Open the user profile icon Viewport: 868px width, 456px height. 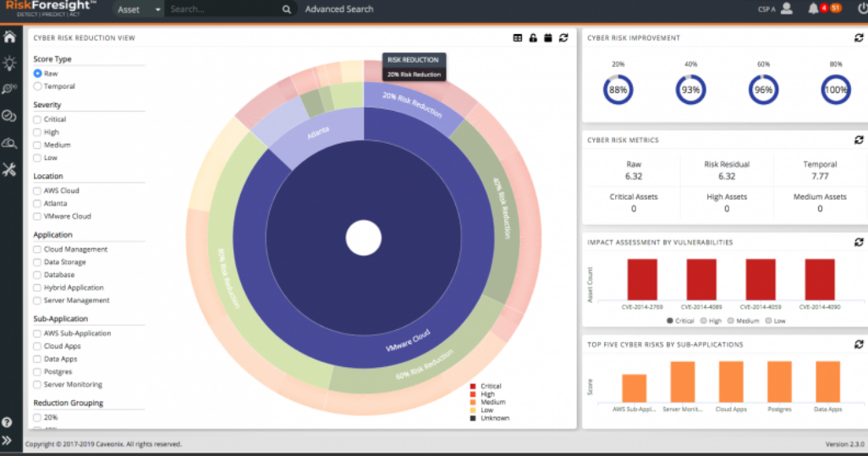coord(787,8)
